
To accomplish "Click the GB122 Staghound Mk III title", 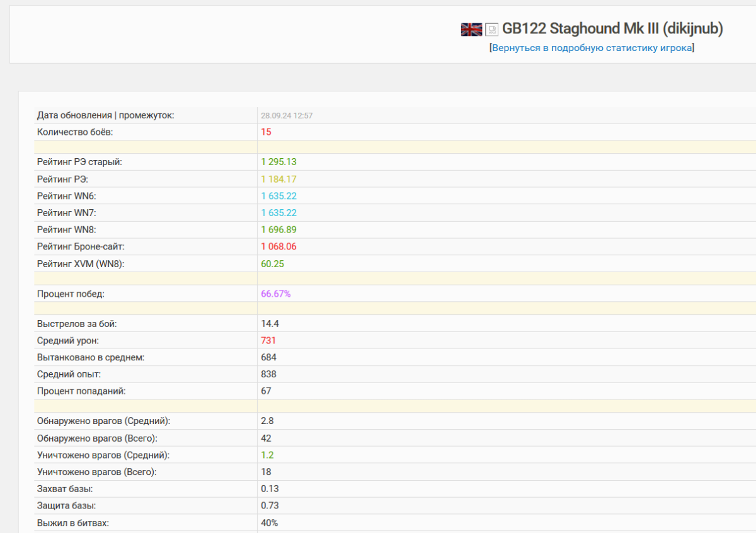I will [x=612, y=28].
